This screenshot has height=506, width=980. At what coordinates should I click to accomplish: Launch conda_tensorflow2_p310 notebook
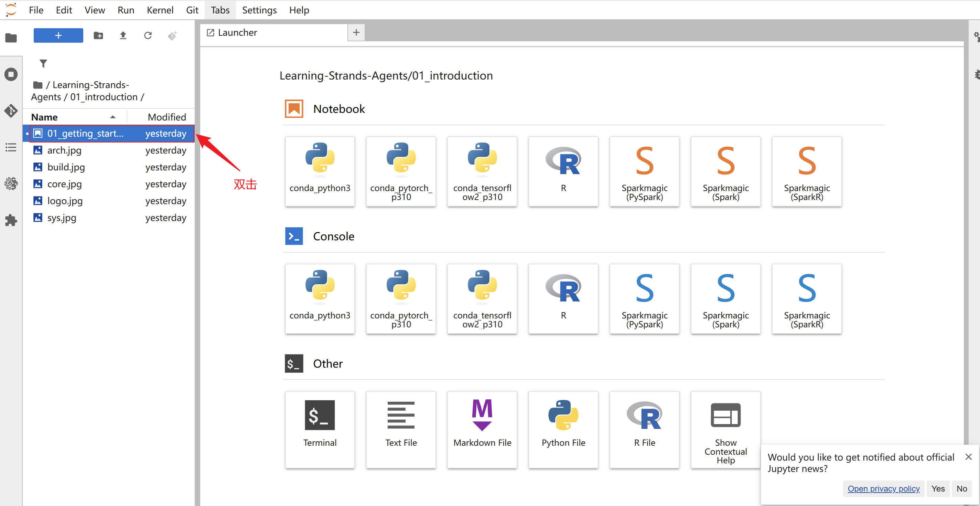click(x=482, y=171)
